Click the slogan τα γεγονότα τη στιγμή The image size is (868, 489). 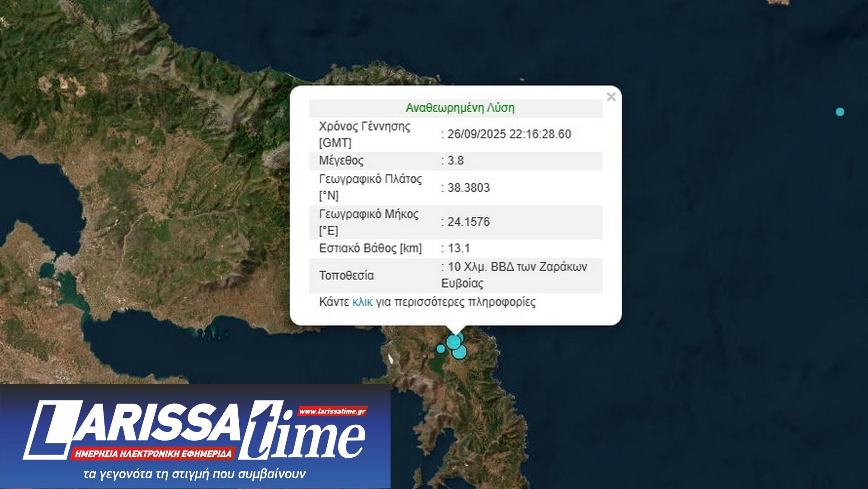point(195,474)
